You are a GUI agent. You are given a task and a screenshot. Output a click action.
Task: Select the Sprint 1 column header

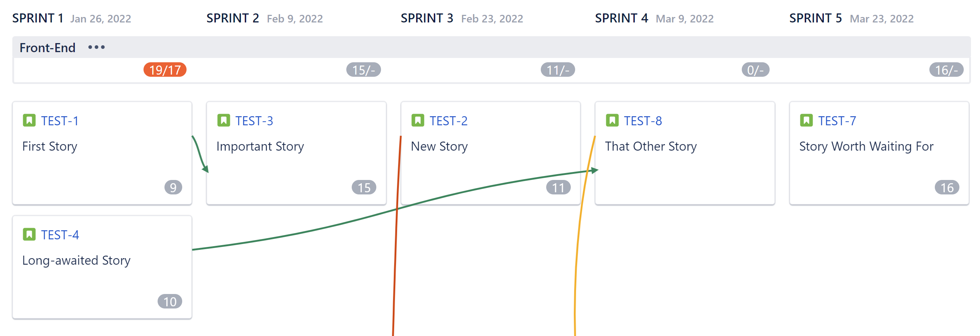(x=38, y=17)
